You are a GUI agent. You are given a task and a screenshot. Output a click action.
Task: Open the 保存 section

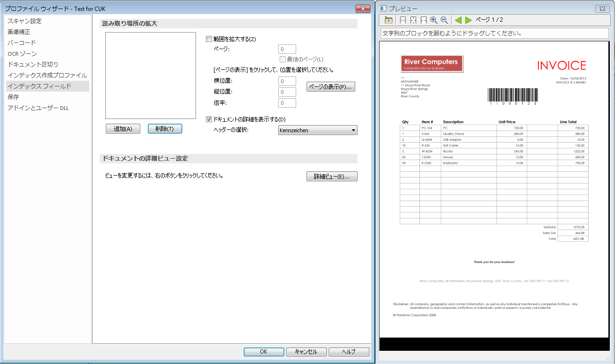coord(13,97)
